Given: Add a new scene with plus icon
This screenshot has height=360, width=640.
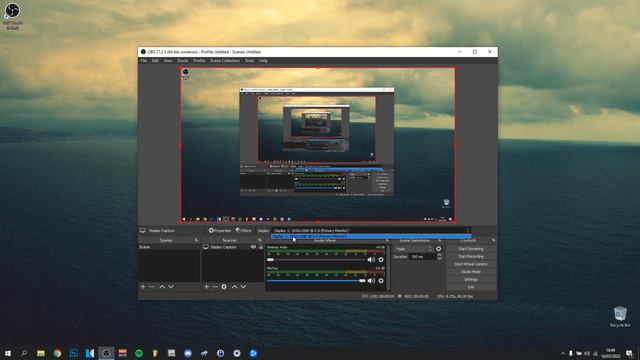Looking at the screenshot, I should 143,287.
